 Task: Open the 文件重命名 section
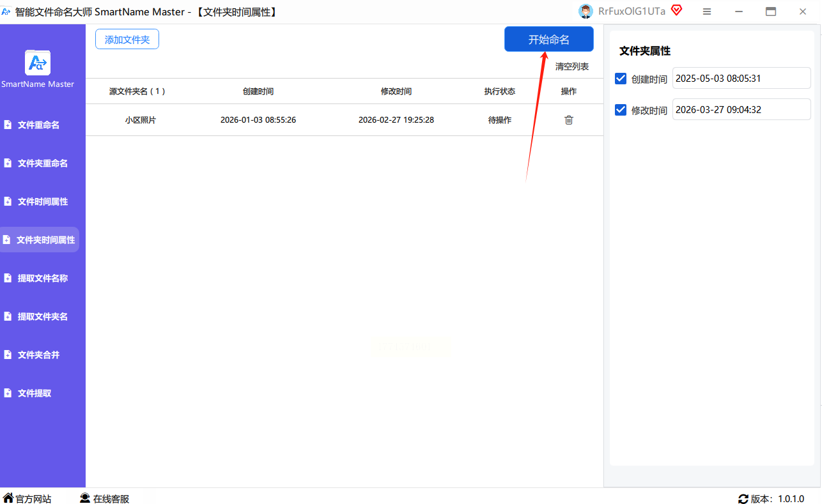pos(38,125)
